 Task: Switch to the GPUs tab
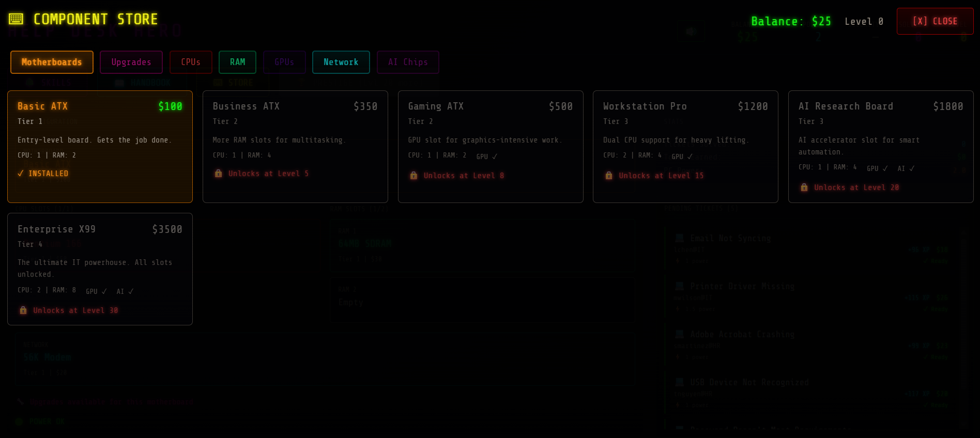tap(284, 62)
